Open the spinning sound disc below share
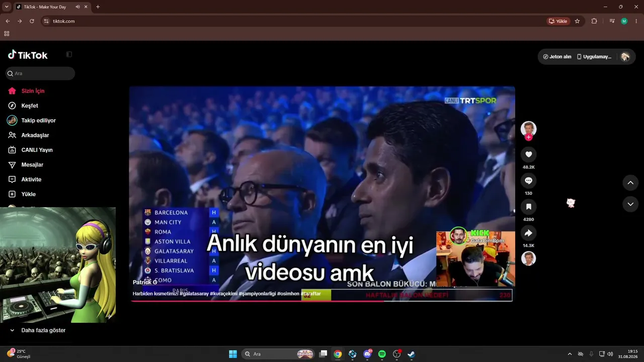This screenshot has height=362, width=644. click(x=528, y=258)
